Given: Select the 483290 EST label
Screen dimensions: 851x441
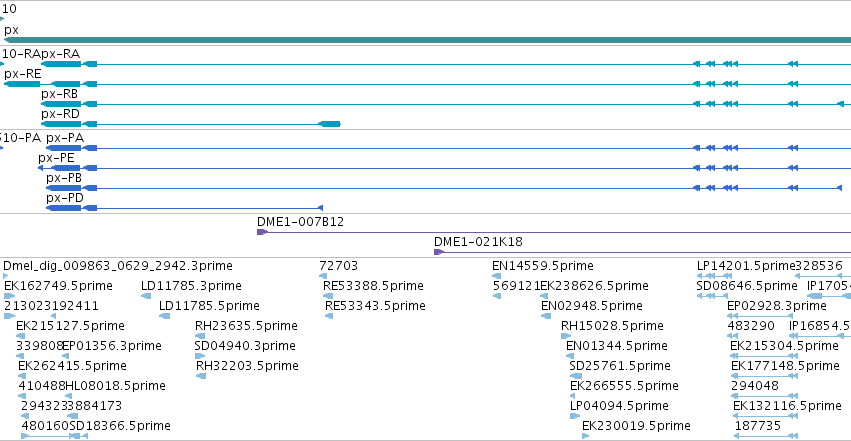Looking at the screenshot, I should pos(751,326).
